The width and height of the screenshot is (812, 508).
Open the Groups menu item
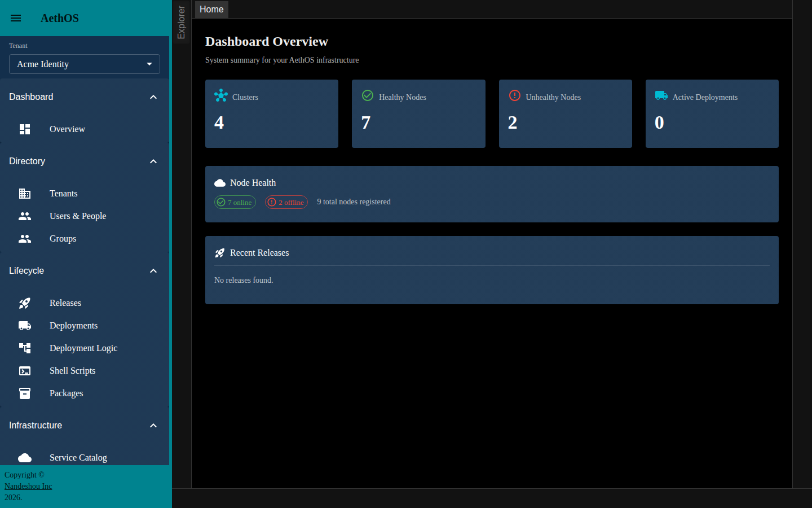(x=85, y=239)
